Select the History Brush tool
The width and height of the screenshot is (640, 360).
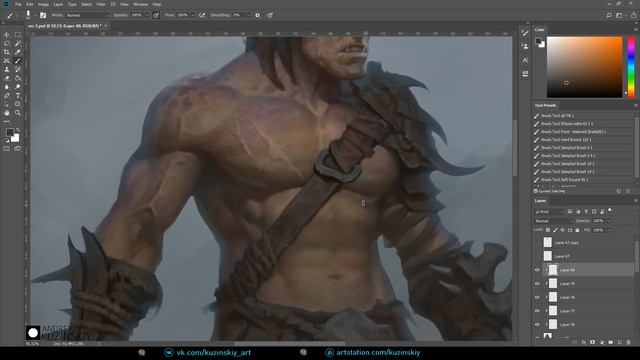tap(18, 69)
